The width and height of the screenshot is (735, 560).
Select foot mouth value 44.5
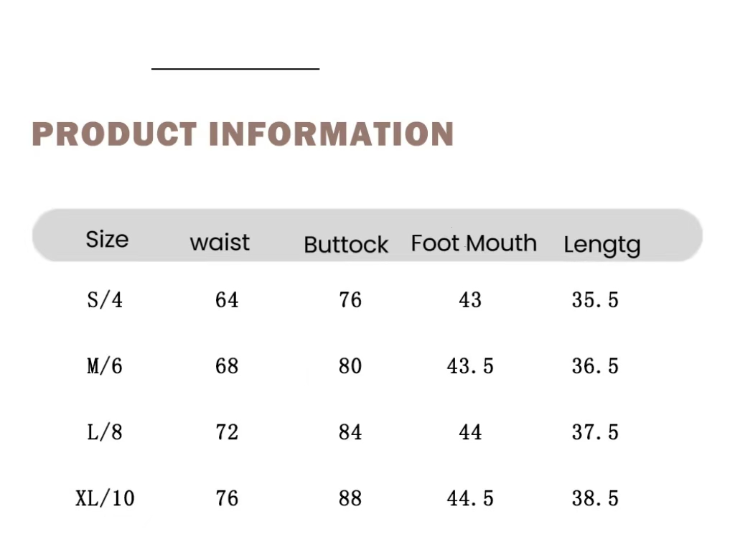pyautogui.click(x=470, y=498)
